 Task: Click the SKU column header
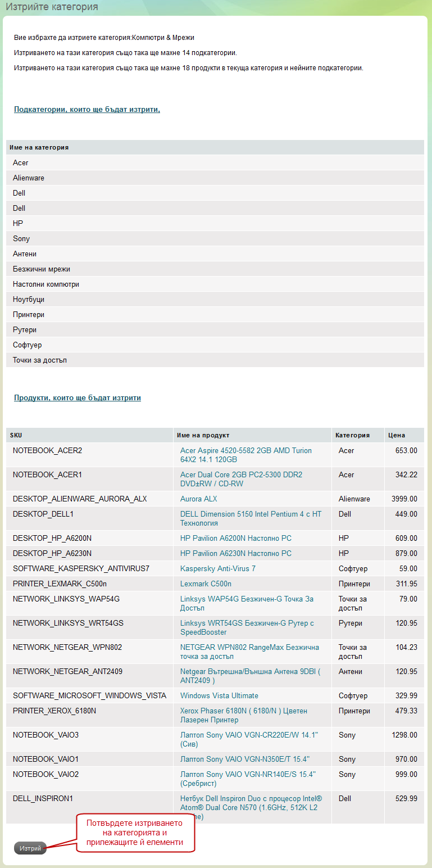pos(16,435)
